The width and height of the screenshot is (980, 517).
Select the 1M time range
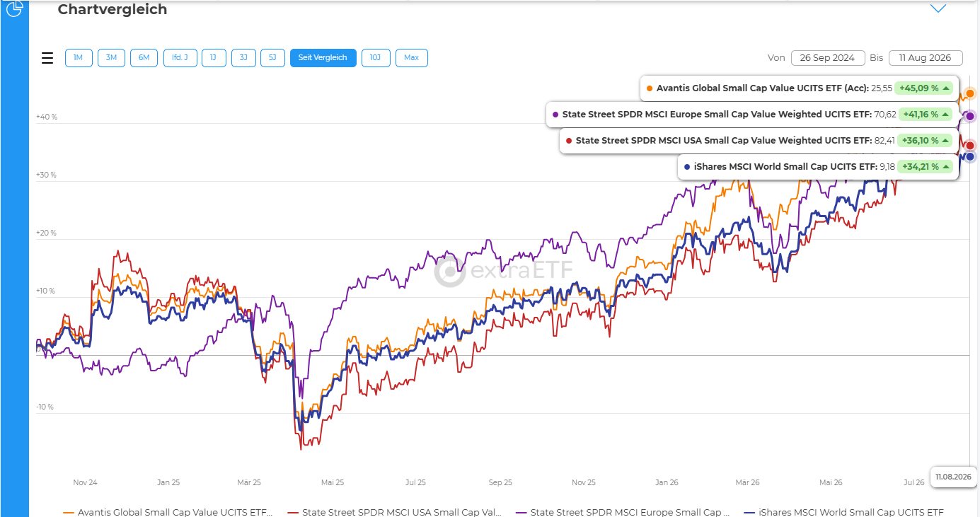79,58
